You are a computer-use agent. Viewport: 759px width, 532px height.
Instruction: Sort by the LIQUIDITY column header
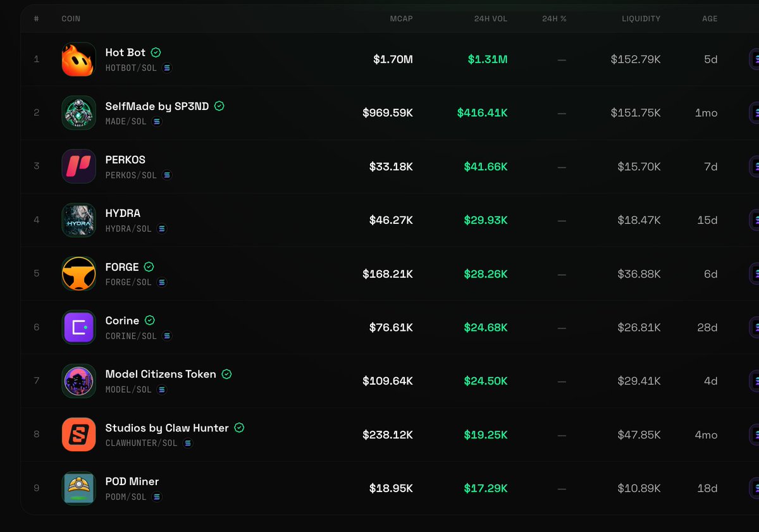coord(641,19)
